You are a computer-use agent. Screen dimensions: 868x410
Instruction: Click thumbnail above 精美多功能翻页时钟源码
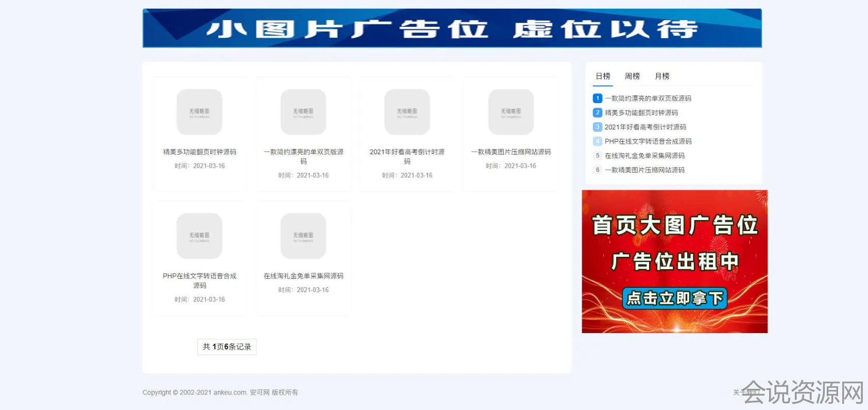click(199, 112)
